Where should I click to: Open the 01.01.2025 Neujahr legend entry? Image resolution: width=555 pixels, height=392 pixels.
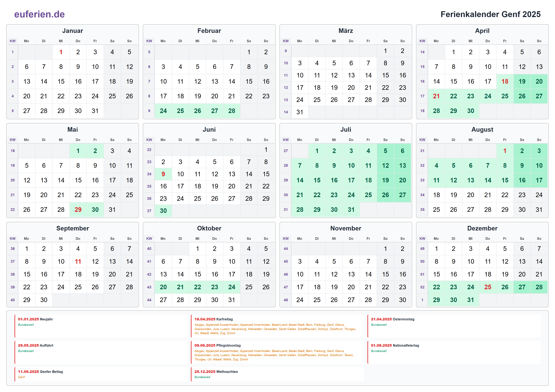pos(101,326)
